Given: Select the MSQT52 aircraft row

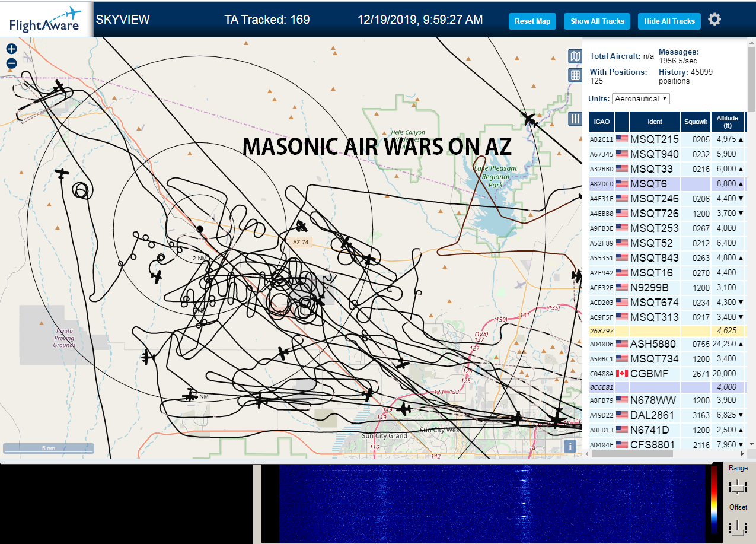Looking at the screenshot, I should [668, 243].
